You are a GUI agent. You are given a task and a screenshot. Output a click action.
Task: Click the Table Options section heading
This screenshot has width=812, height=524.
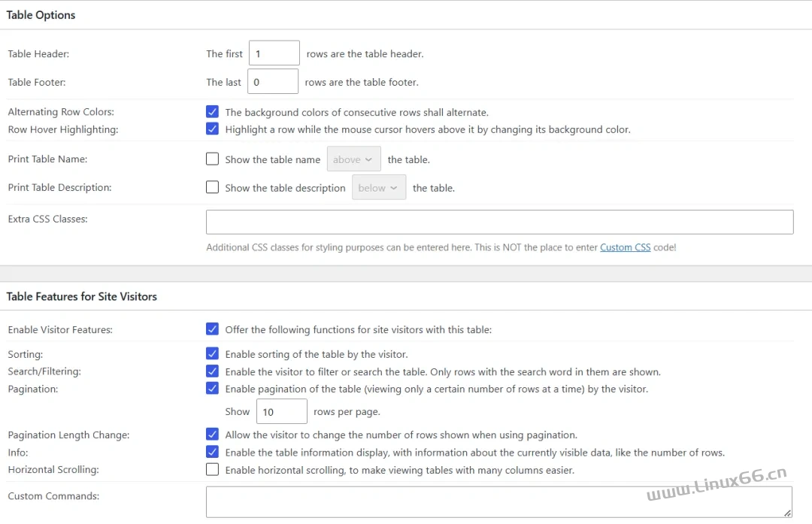(x=41, y=15)
